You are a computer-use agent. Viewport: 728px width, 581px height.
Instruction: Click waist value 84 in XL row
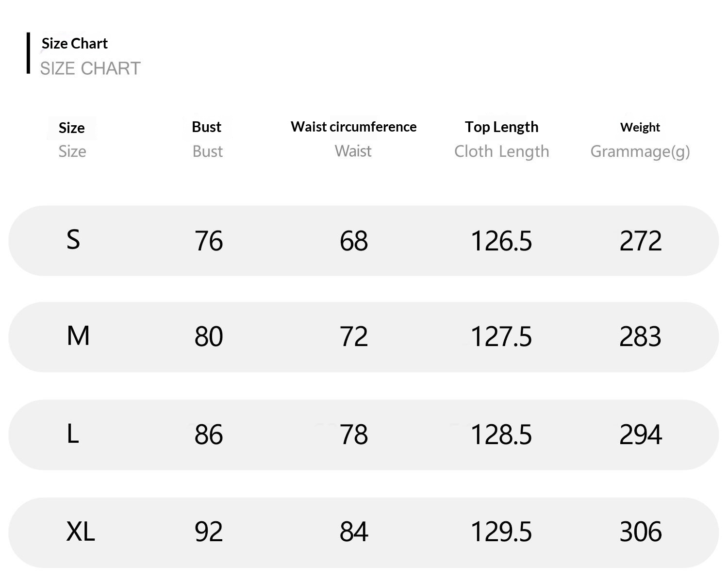(354, 532)
